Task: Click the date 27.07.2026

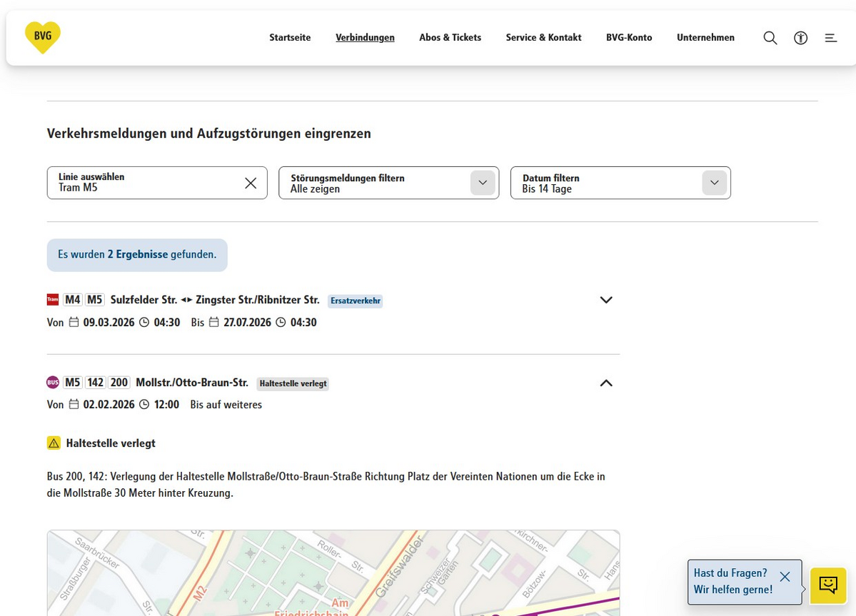Action: [247, 322]
